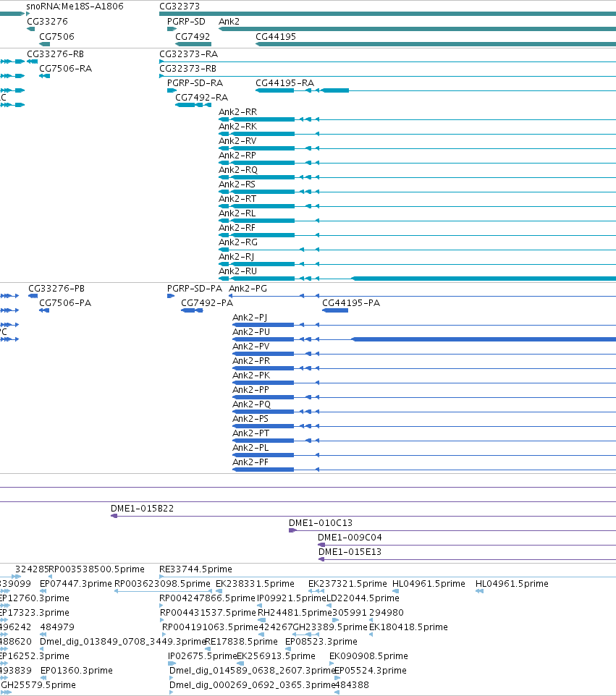Select the Ank2-RK transcript label
The width and height of the screenshot is (616, 696).
tap(237, 127)
